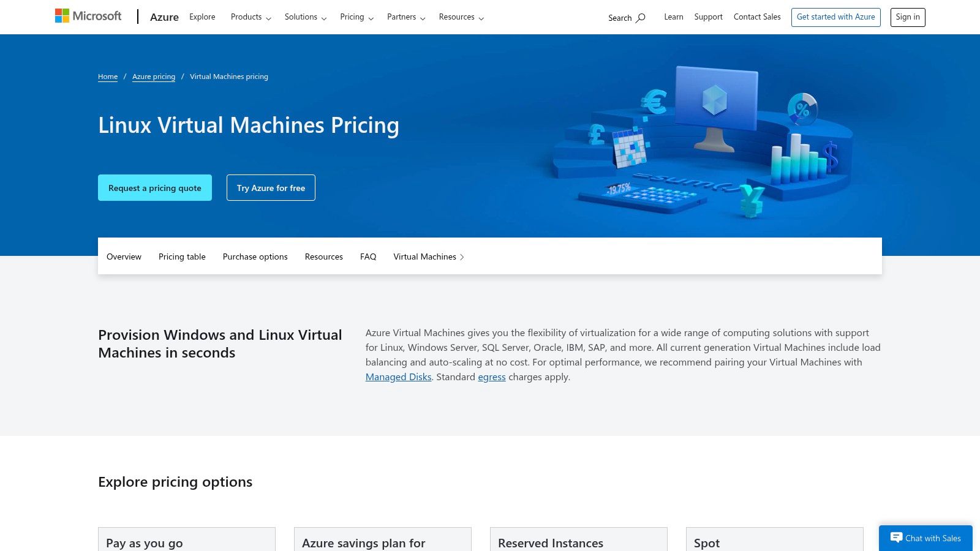Expand the Solutions dropdown menu
Screen dimensions: 980x551
coord(305,17)
